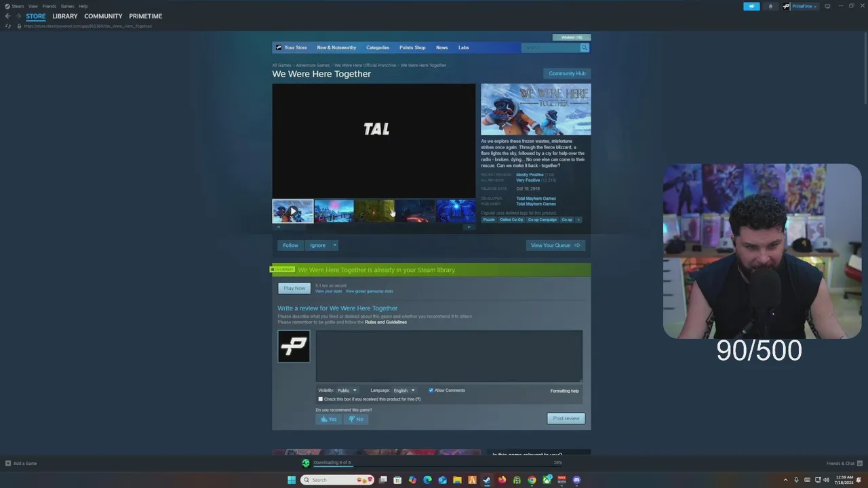Open the Labs store link

point(464,47)
